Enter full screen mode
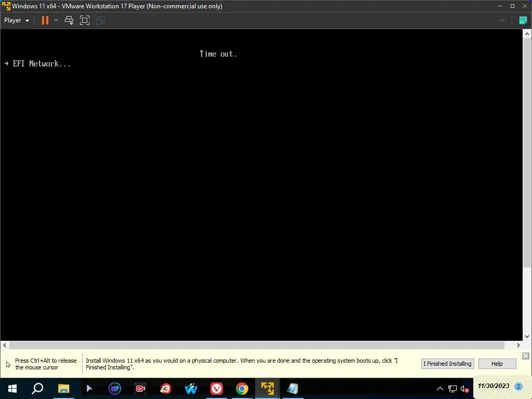 pyautogui.click(x=85, y=20)
